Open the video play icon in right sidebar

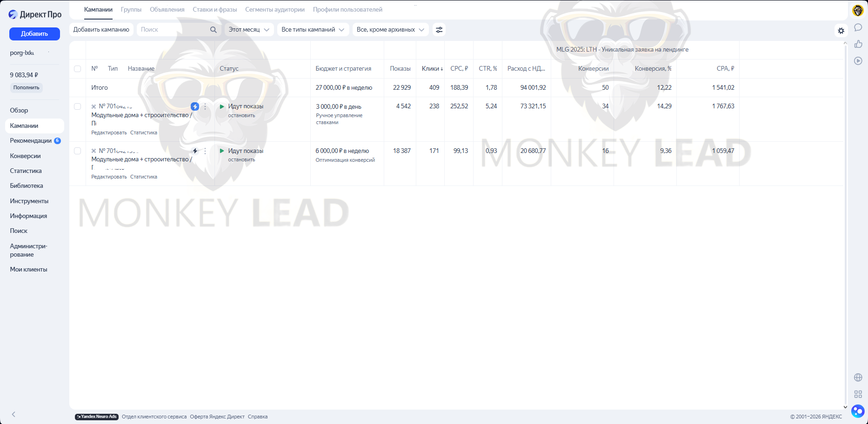tap(858, 61)
